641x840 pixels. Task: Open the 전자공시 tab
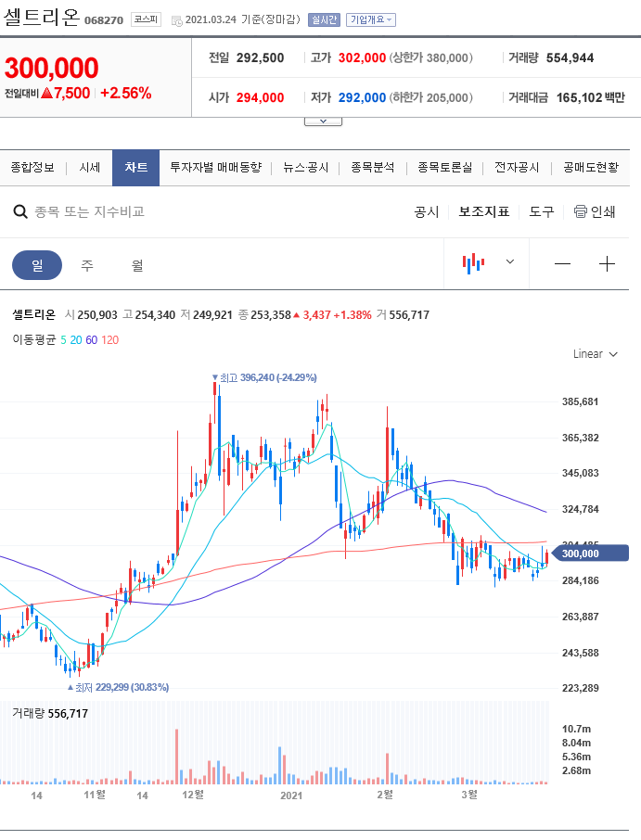pos(517,168)
